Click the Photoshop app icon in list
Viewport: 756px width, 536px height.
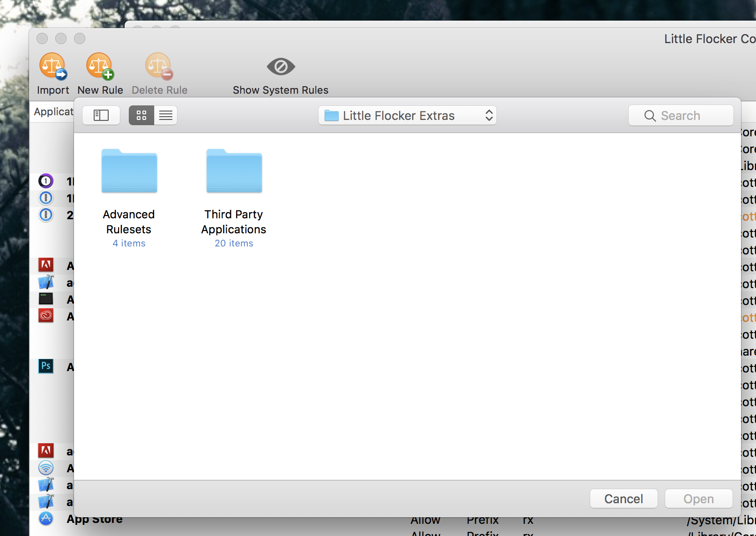(x=46, y=366)
